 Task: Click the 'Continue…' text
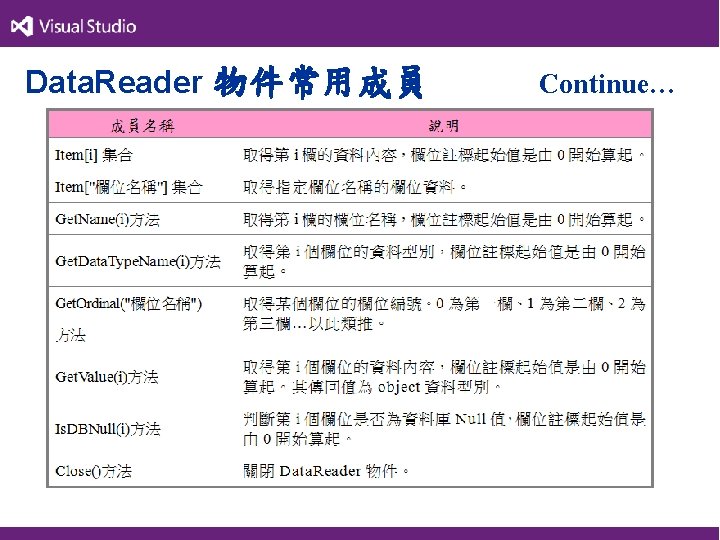607,84
